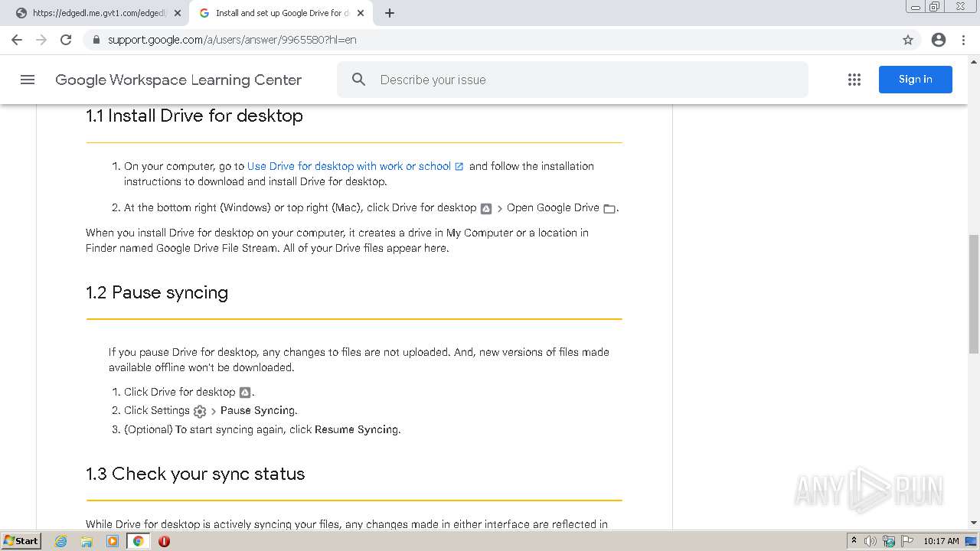Click the Drive for desktop icon in Pause syncing step 1

[x=245, y=393]
